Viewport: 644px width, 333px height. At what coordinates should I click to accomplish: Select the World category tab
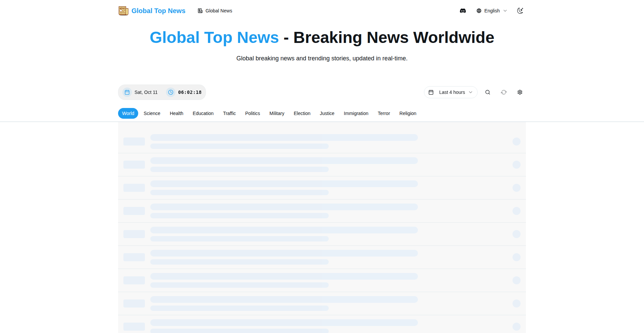128,113
